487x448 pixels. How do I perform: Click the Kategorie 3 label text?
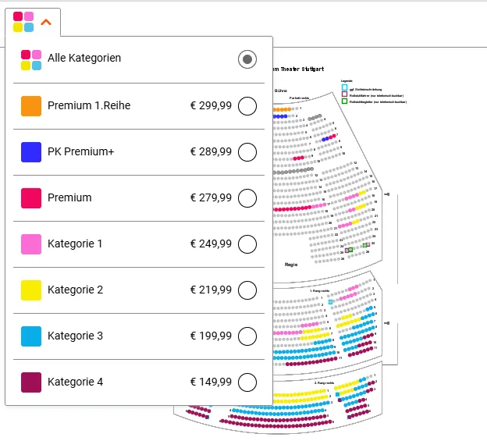tap(75, 336)
